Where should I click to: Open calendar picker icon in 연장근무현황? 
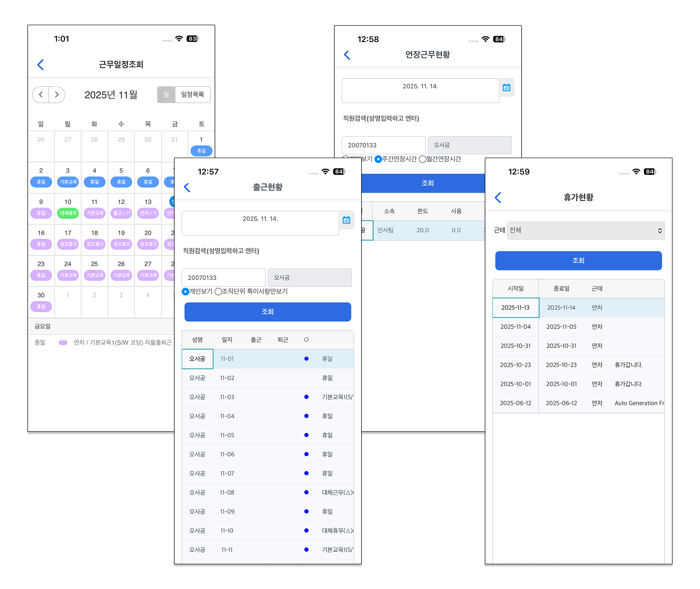click(x=506, y=88)
